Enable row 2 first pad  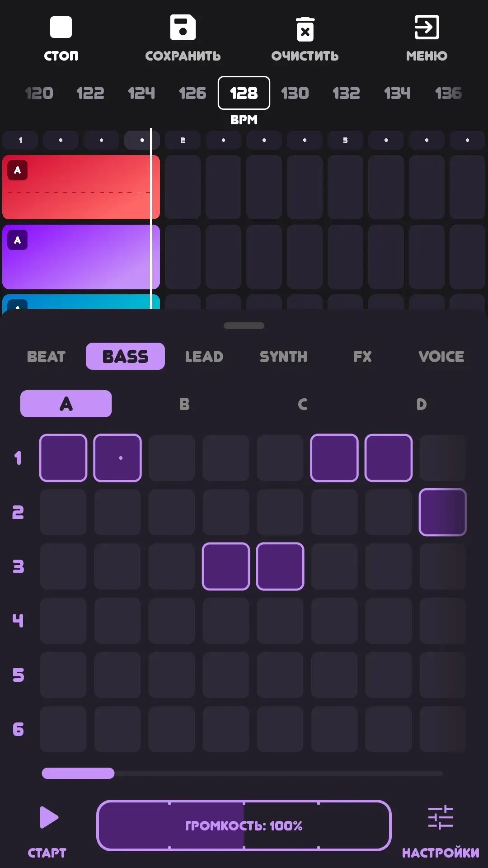[63, 512]
